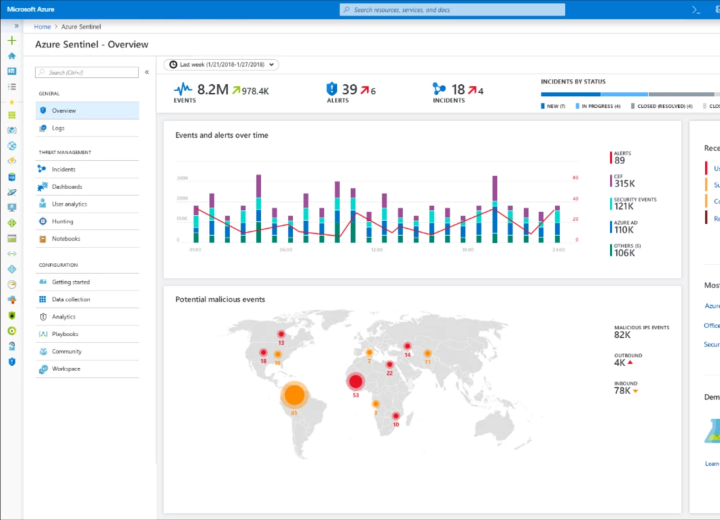
Task: Focus the Search resources, services, and docs box
Action: [452, 10]
